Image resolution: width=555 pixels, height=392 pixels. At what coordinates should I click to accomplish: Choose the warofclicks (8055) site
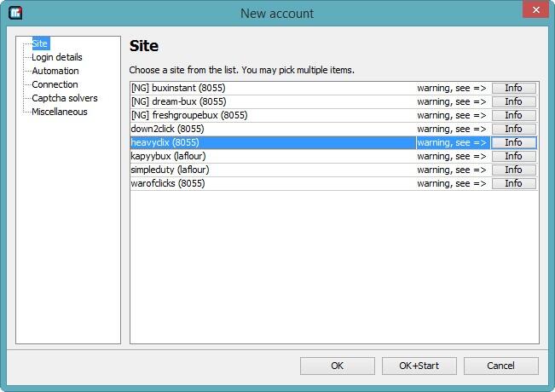point(168,183)
